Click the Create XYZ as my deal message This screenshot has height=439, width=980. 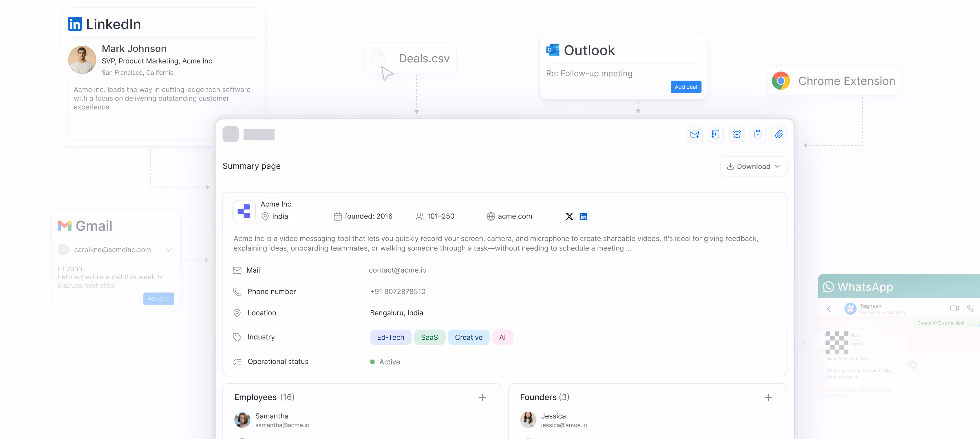coord(940,323)
